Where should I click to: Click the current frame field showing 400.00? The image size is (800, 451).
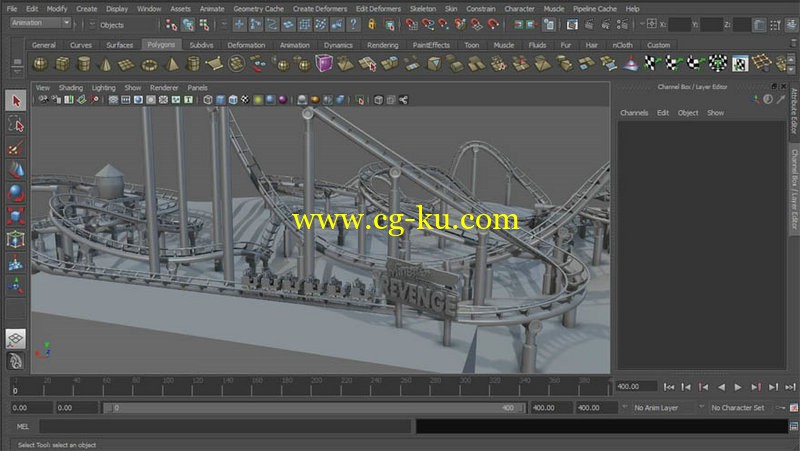pos(636,387)
